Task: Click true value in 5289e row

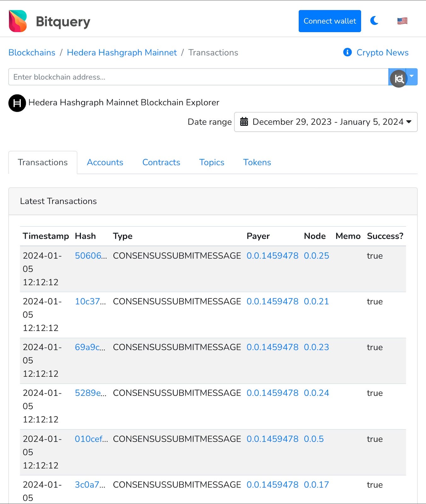Action: 375,393
